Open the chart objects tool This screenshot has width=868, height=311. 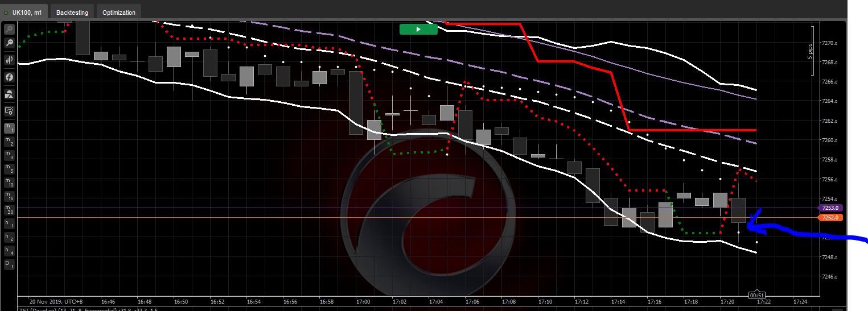[9, 94]
